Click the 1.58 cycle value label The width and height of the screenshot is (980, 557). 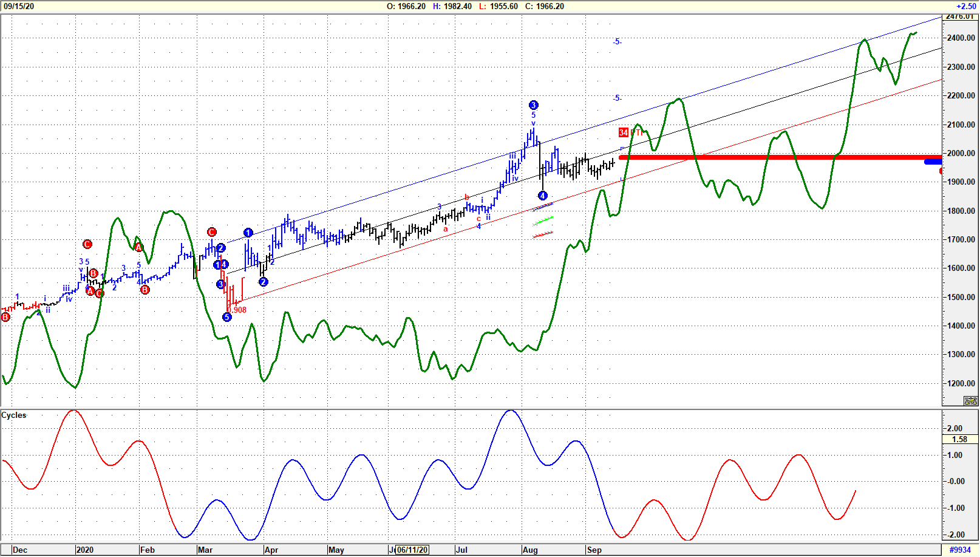[960, 439]
